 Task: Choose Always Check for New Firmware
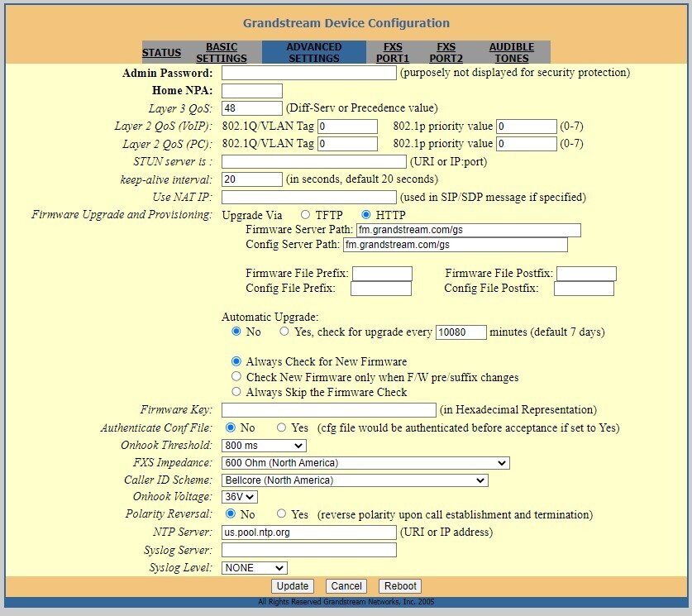[x=236, y=361]
